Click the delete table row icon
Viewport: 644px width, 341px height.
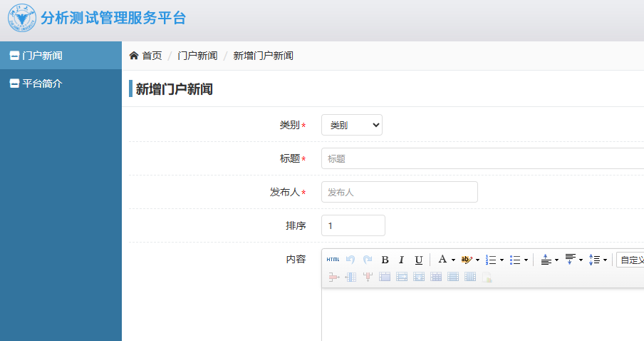point(333,277)
